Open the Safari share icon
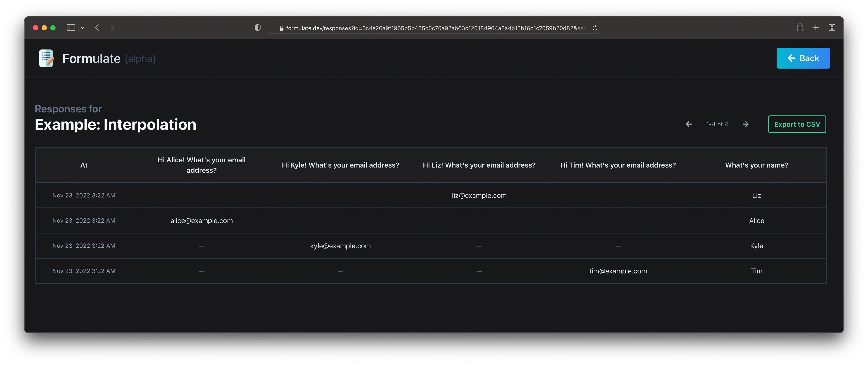Viewport: 868px width, 365px height. click(800, 28)
